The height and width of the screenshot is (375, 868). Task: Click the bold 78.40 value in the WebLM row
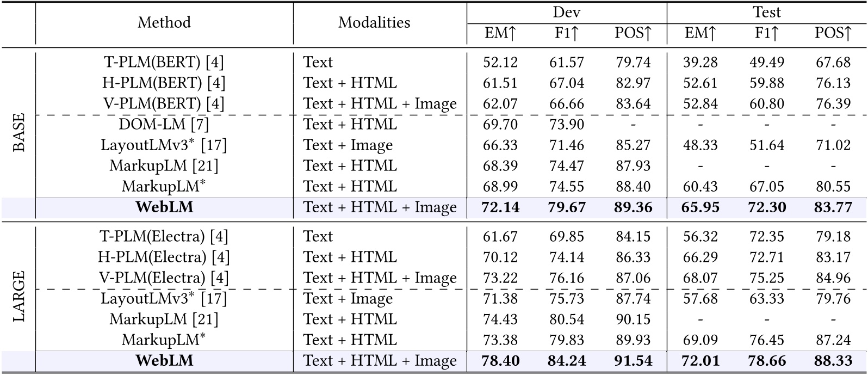click(500, 361)
